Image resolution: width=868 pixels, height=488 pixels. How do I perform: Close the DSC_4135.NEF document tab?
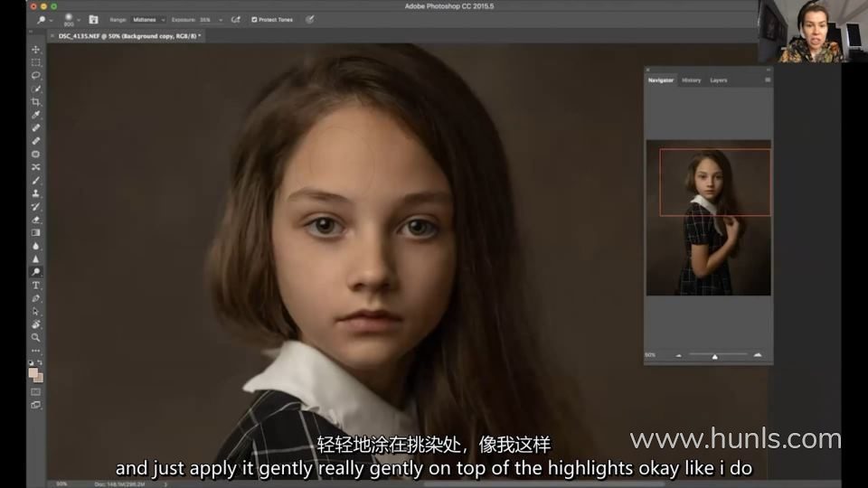point(52,36)
